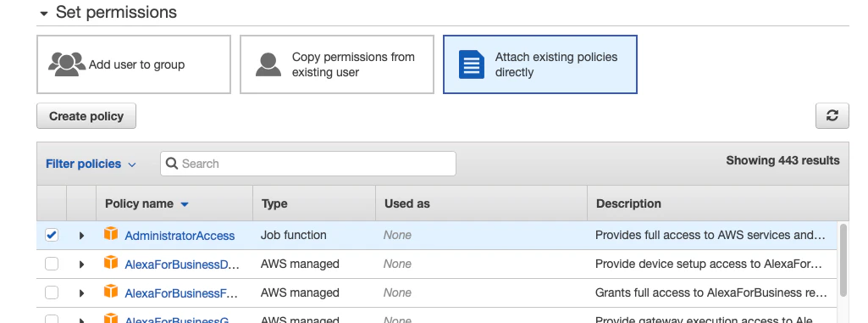This screenshot has height=323, width=868.
Task: Click the Add user to group people icon
Action: pyautogui.click(x=66, y=64)
